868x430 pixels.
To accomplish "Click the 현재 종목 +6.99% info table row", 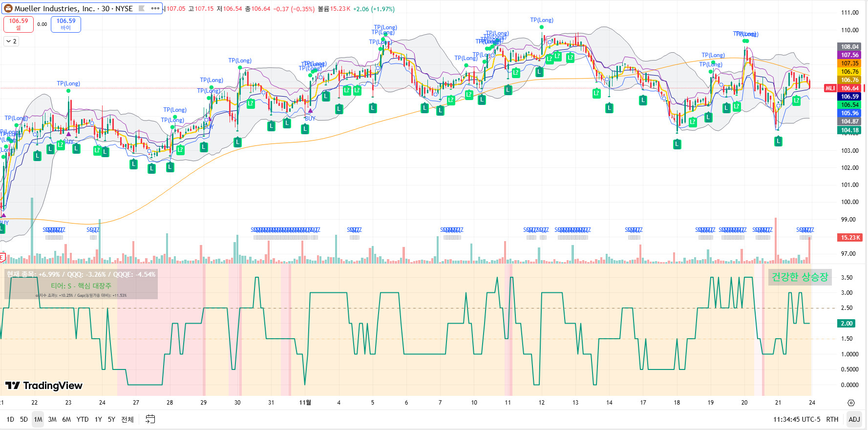I will (81, 274).
